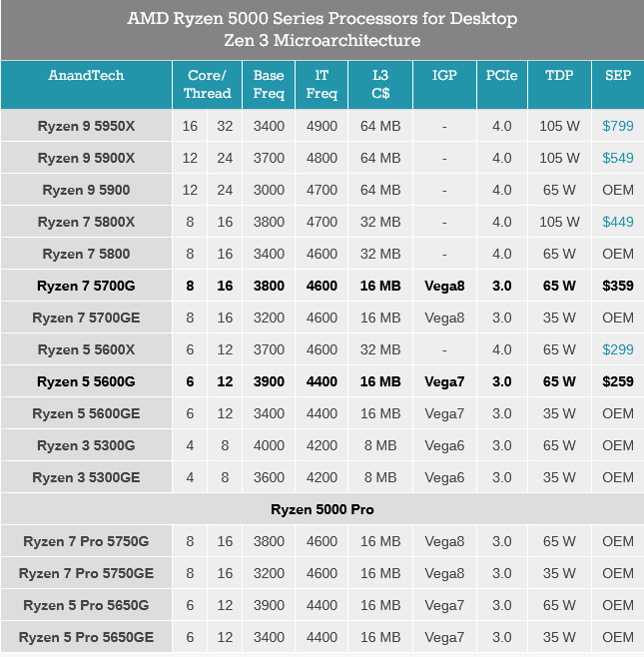Select the 3600 base frequency of Ryzen 3 5300GE
Viewport: 644px width, 657px height.
click(269, 477)
